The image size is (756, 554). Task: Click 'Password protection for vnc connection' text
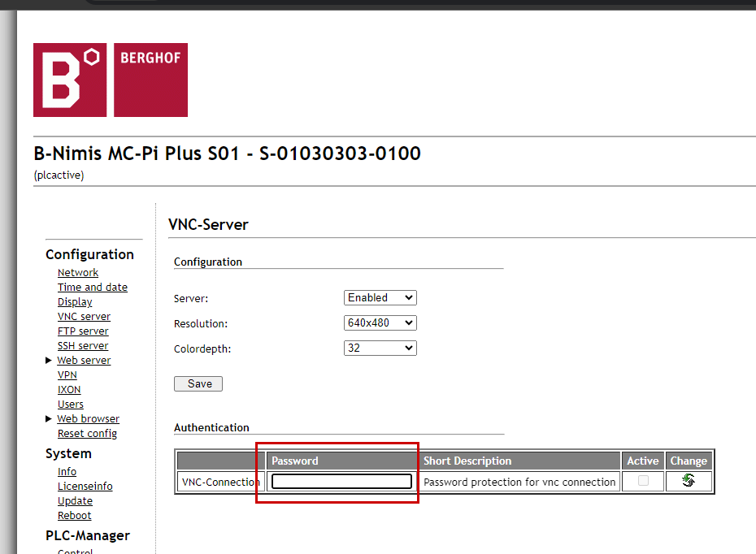tap(519, 482)
